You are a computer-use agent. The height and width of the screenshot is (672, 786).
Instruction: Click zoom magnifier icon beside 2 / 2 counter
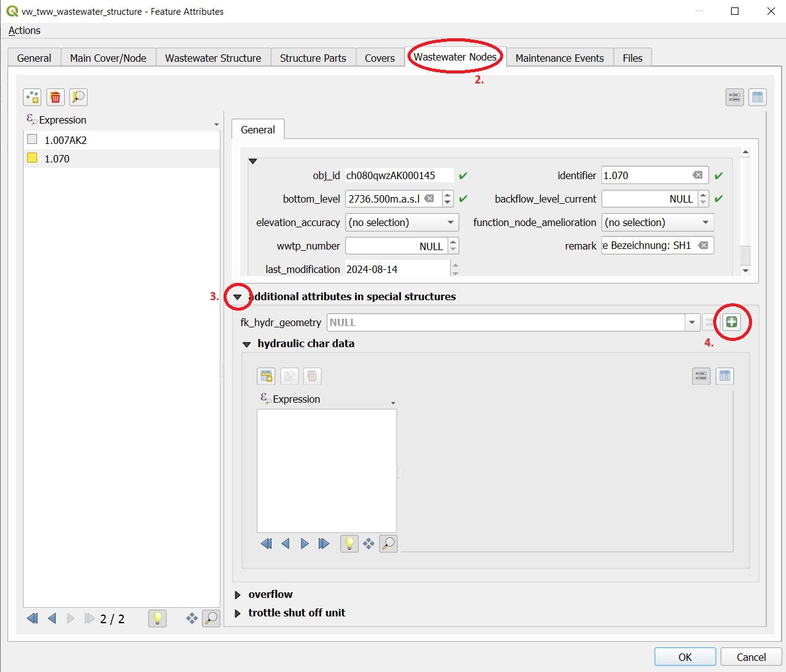[211, 618]
